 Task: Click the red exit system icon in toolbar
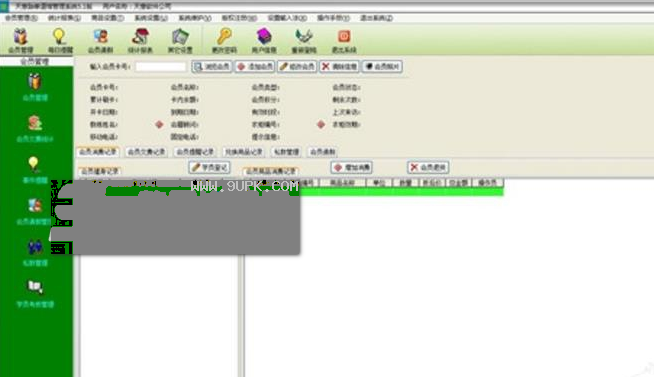(344, 37)
